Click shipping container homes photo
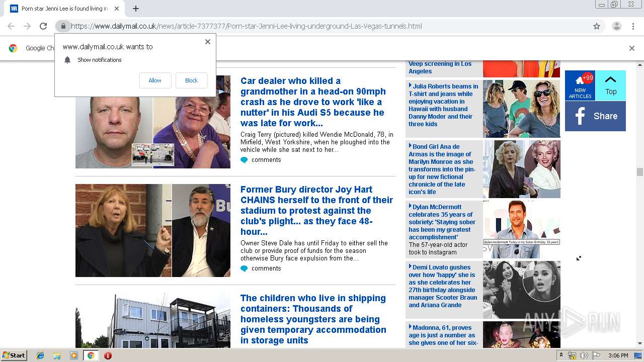The image size is (644, 362). coord(153,320)
